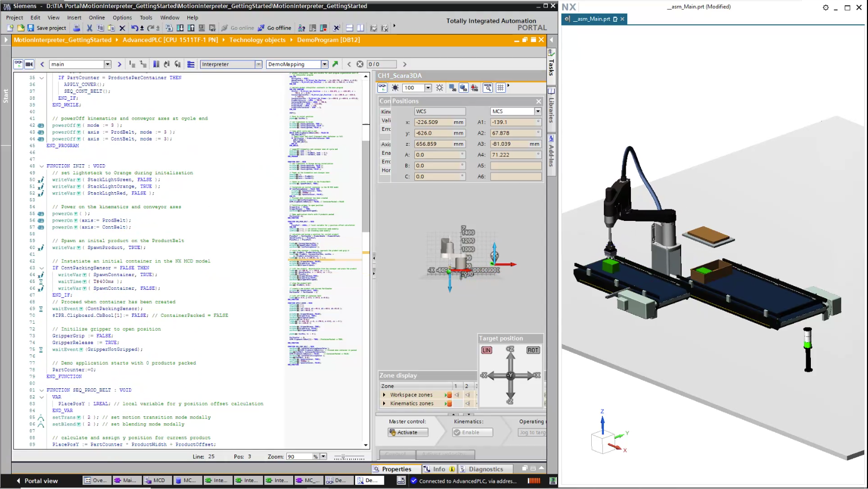
Task: Toggle the grid display icon
Action: [x=501, y=88]
